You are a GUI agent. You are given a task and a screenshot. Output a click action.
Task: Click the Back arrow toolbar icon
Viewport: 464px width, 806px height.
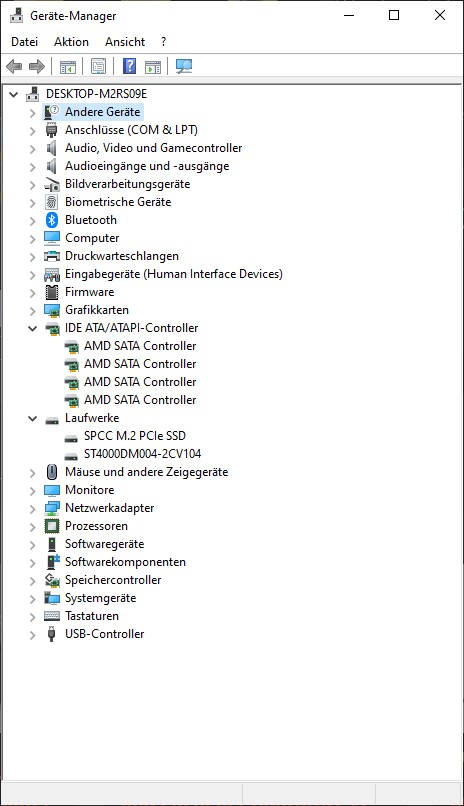tap(14, 66)
